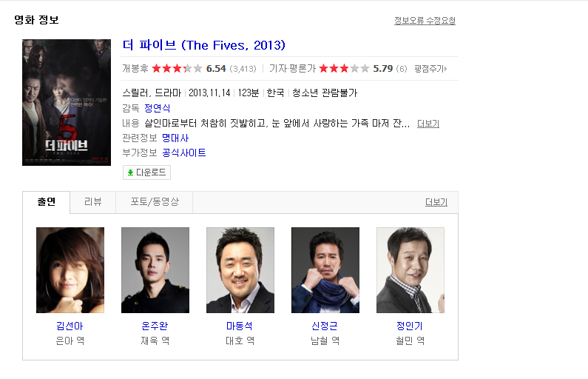
Task: Open 정인기 actor photo
Action: click(410, 270)
